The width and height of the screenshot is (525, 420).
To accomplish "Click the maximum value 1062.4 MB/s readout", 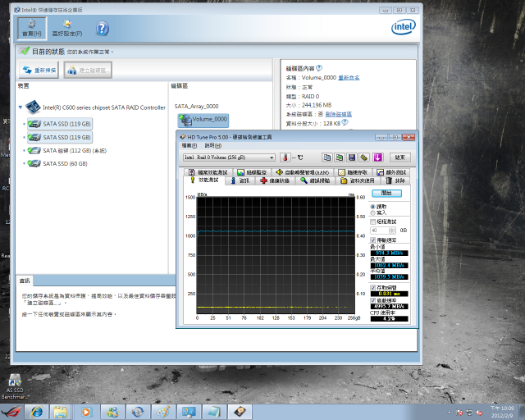I will coord(389,265).
